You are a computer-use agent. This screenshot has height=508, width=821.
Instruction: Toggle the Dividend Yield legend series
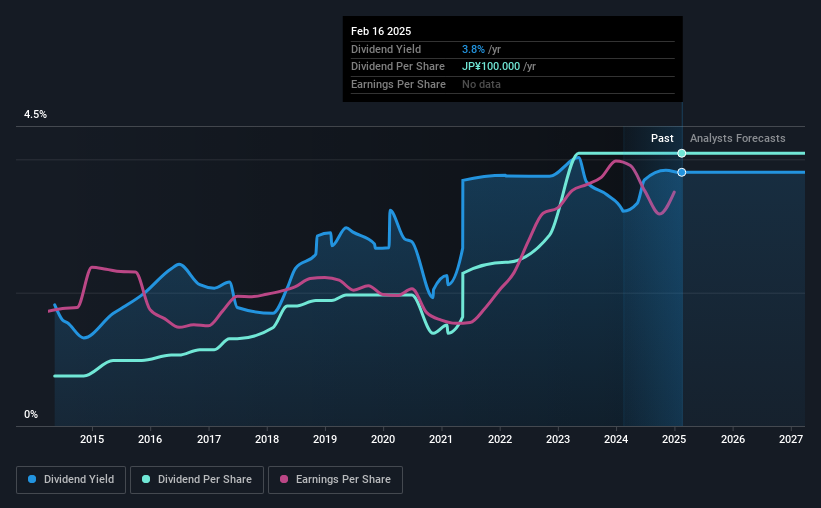[71, 479]
